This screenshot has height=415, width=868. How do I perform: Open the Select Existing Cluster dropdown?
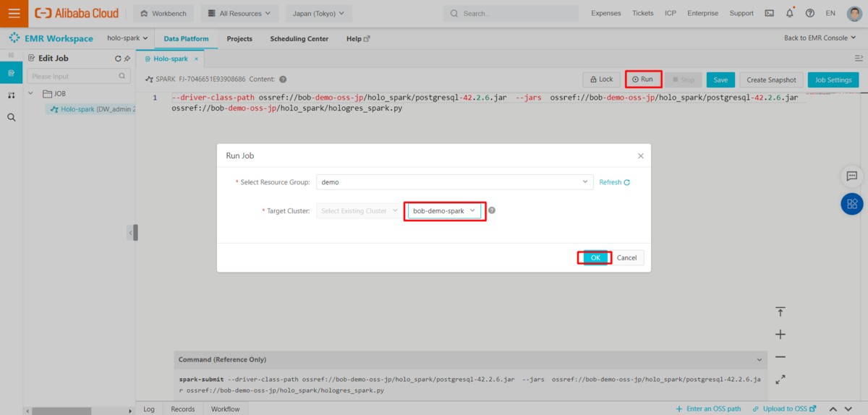358,211
